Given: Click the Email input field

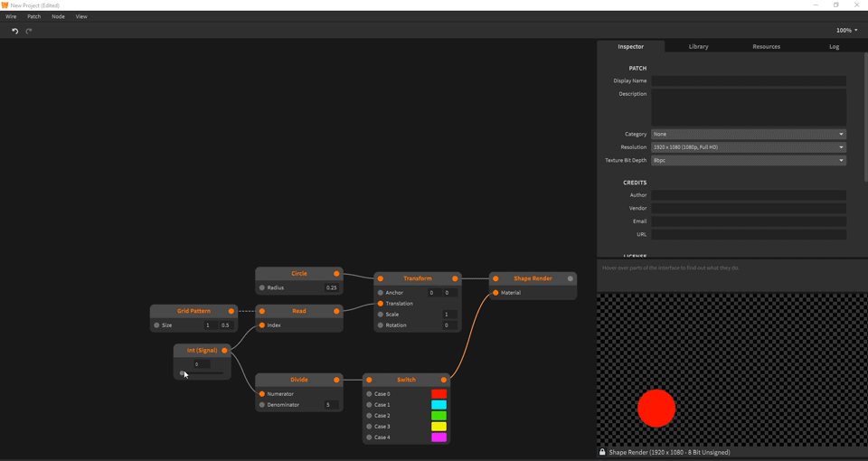Looking at the screenshot, I should pos(749,221).
